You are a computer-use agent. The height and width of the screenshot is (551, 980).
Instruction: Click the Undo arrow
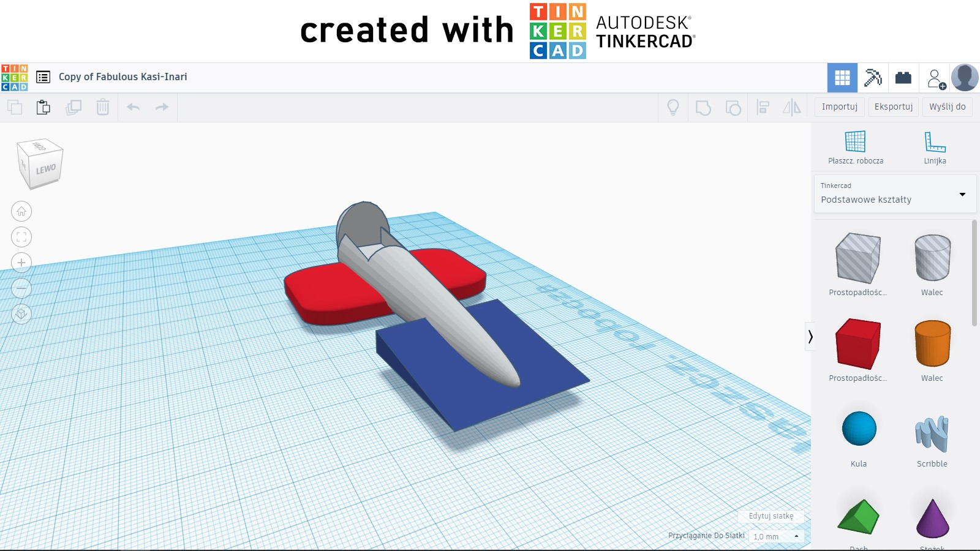(x=134, y=107)
